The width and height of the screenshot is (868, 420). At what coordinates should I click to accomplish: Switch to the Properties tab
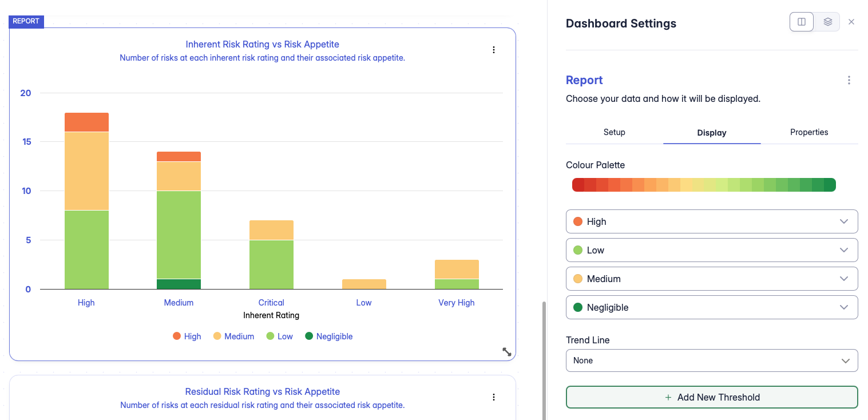pos(809,132)
